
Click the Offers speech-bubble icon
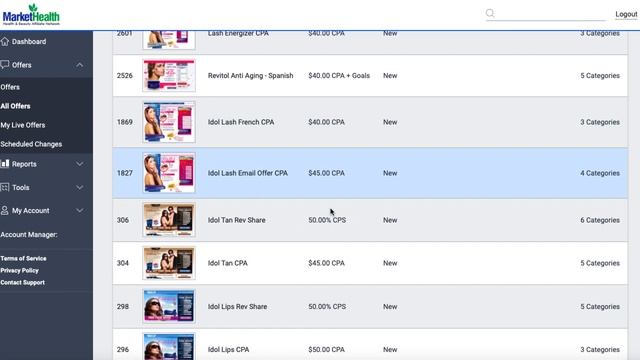click(x=4, y=64)
